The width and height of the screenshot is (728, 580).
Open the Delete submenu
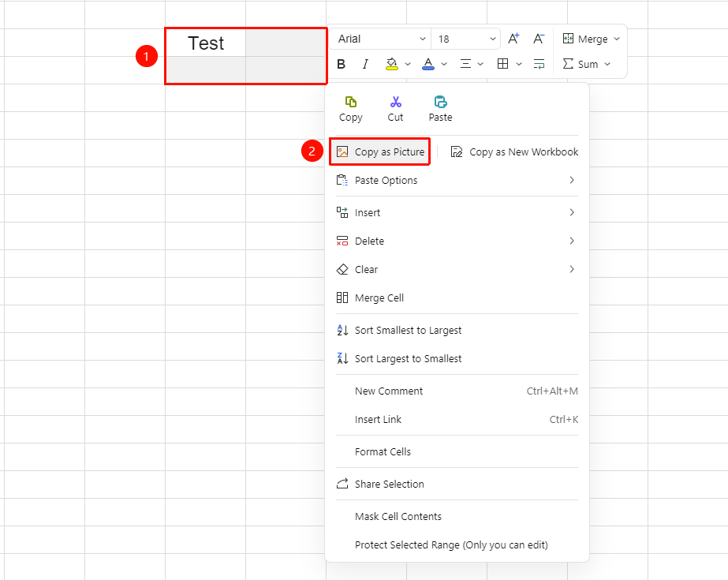click(x=457, y=241)
